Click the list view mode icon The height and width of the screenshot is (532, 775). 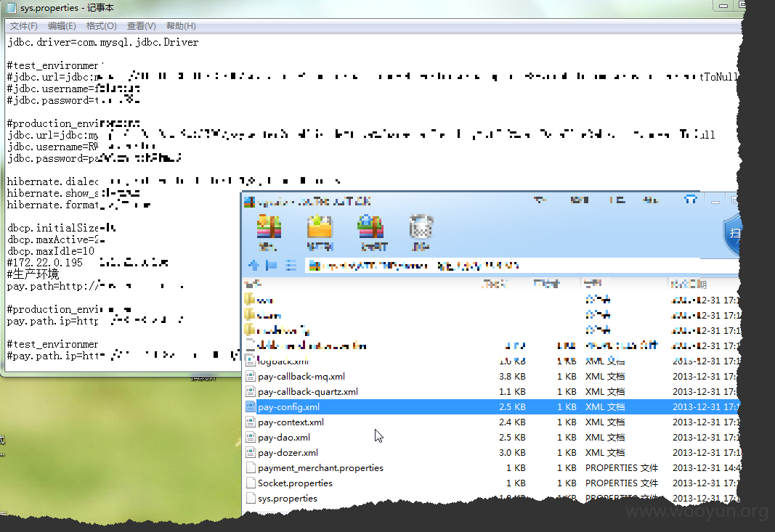291,266
